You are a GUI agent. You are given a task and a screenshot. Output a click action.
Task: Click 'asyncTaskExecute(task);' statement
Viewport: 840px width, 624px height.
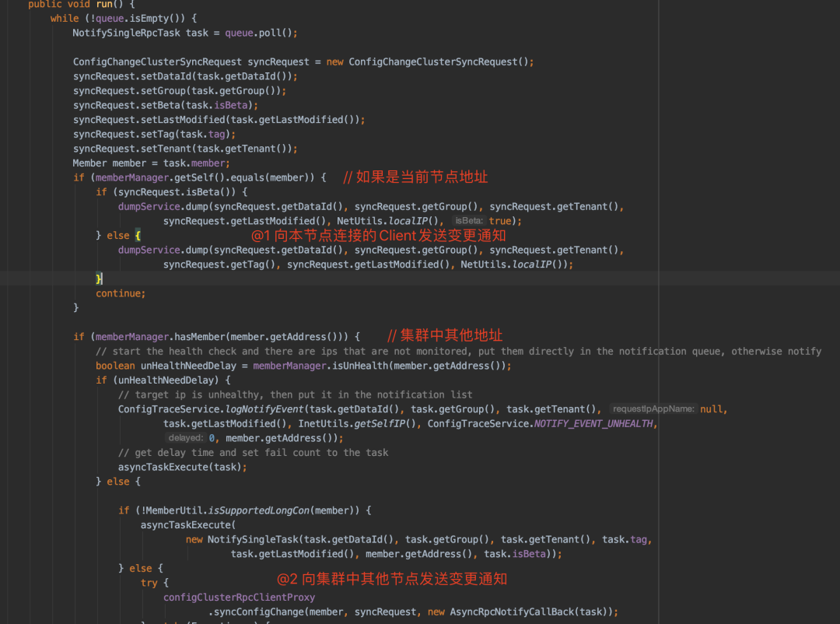183,467
